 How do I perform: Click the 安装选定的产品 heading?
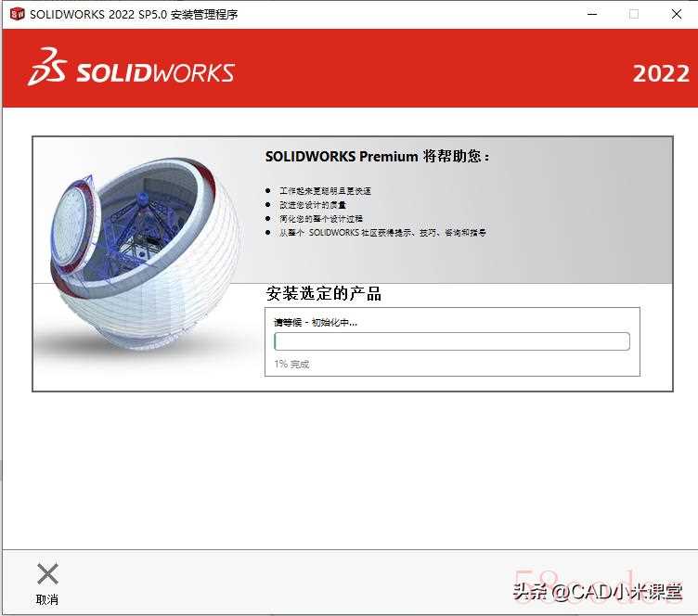coord(324,293)
